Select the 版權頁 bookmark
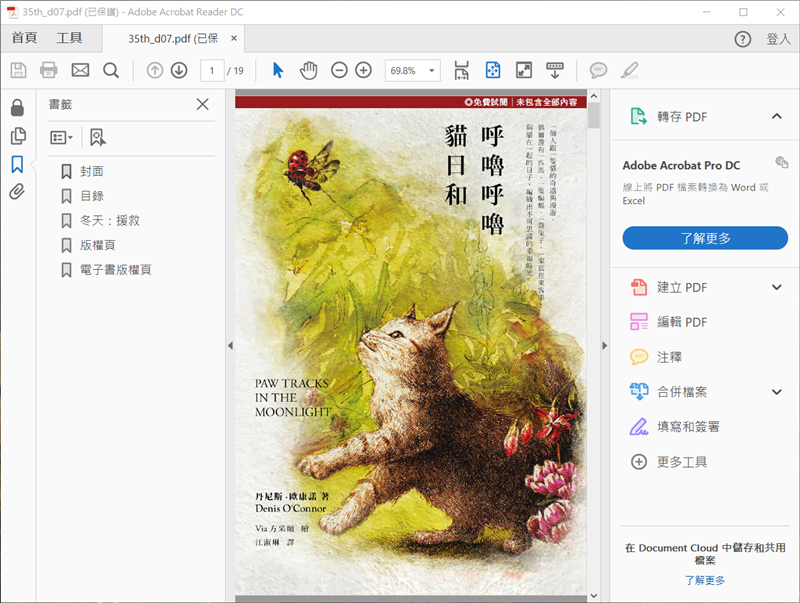Image resolution: width=800 pixels, height=603 pixels. pos(98,245)
